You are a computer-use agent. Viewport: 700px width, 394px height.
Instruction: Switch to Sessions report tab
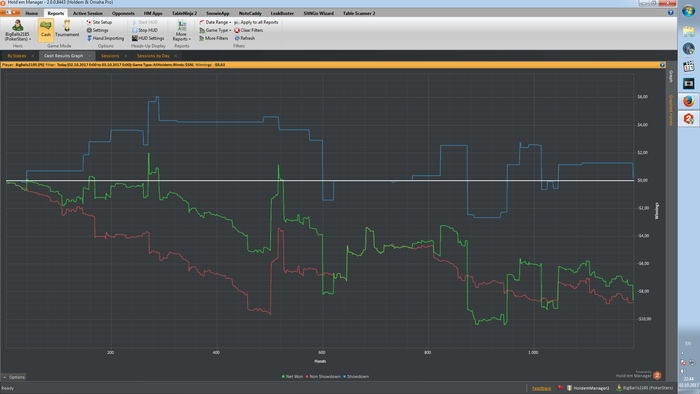110,56
